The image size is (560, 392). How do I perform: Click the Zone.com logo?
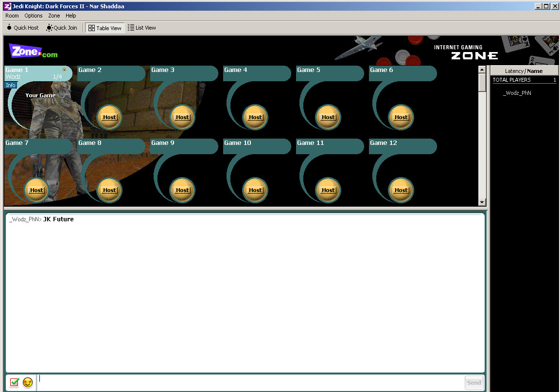[x=33, y=51]
